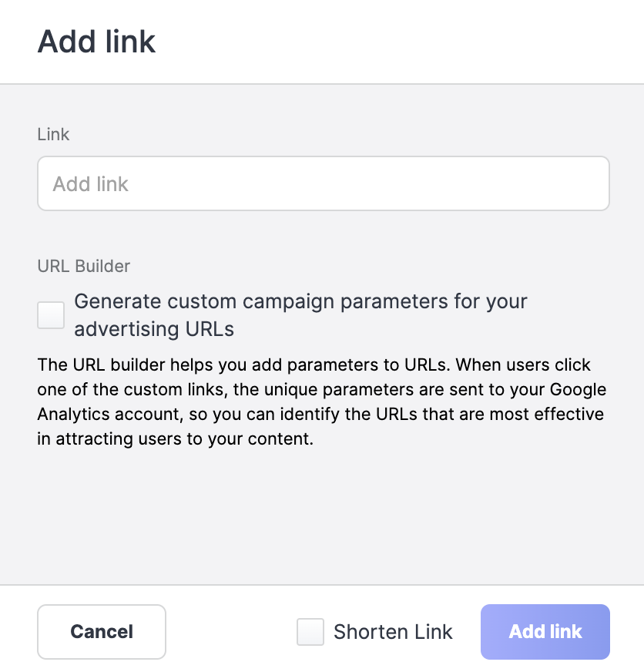Enable the custom campaign parameters checkbox
The image size is (644, 672).
(x=51, y=314)
